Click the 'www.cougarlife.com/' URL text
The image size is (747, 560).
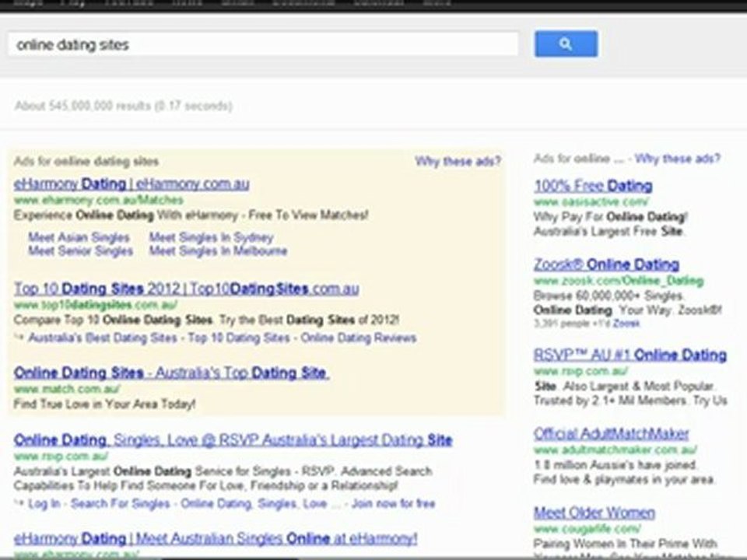pos(587,529)
